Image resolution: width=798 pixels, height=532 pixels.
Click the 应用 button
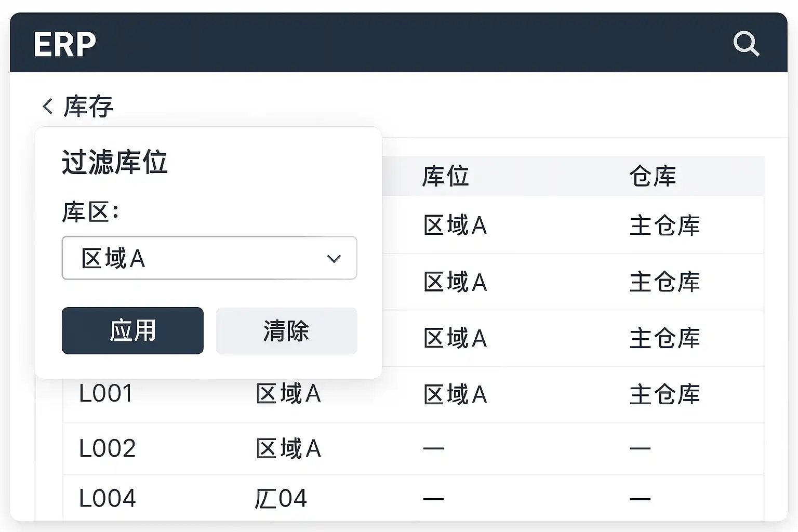(132, 331)
